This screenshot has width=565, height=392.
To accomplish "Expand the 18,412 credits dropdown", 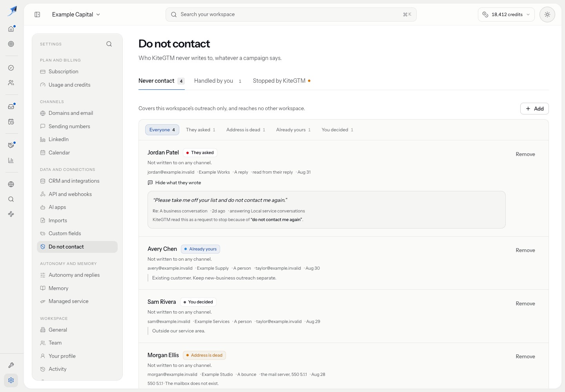I will [506, 15].
